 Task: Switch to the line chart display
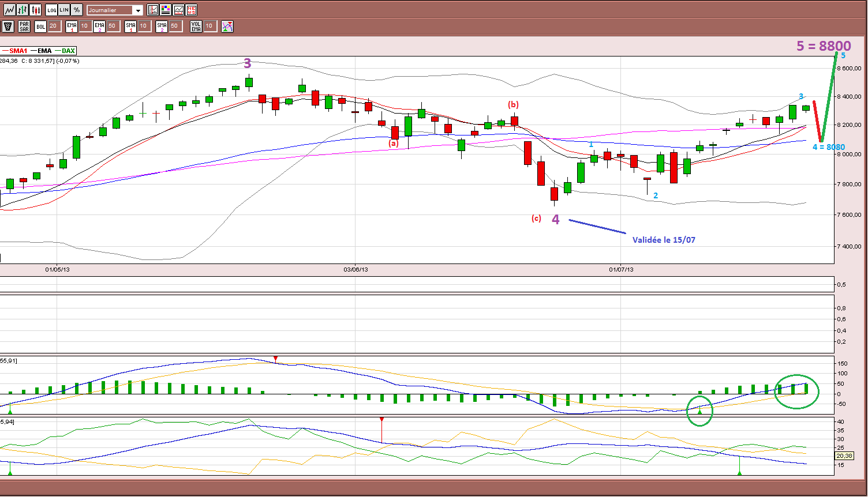[x=9, y=10]
